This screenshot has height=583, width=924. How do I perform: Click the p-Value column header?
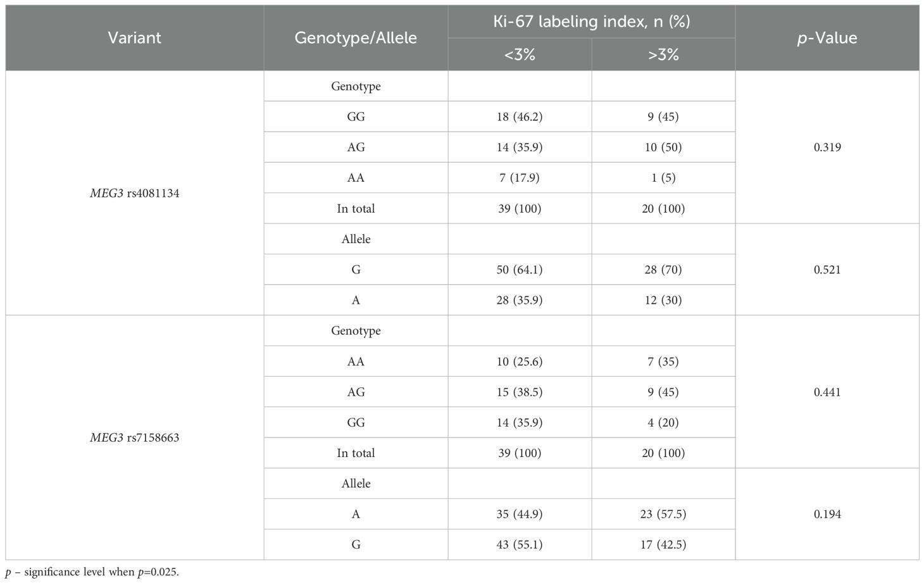827,38
